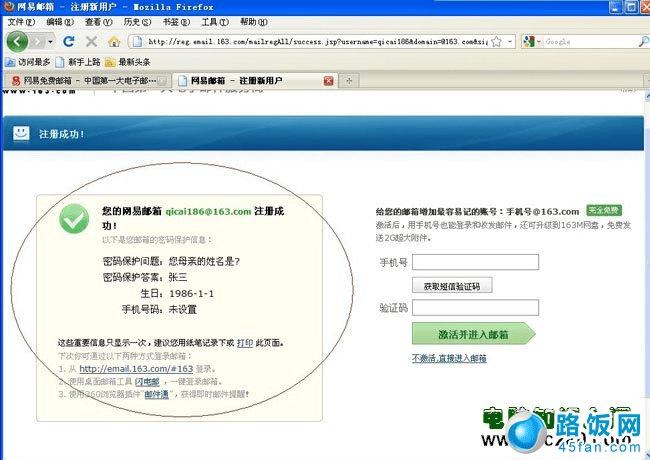650x460 pixels.
Task: Open the 文件 menu
Action: (x=21, y=22)
